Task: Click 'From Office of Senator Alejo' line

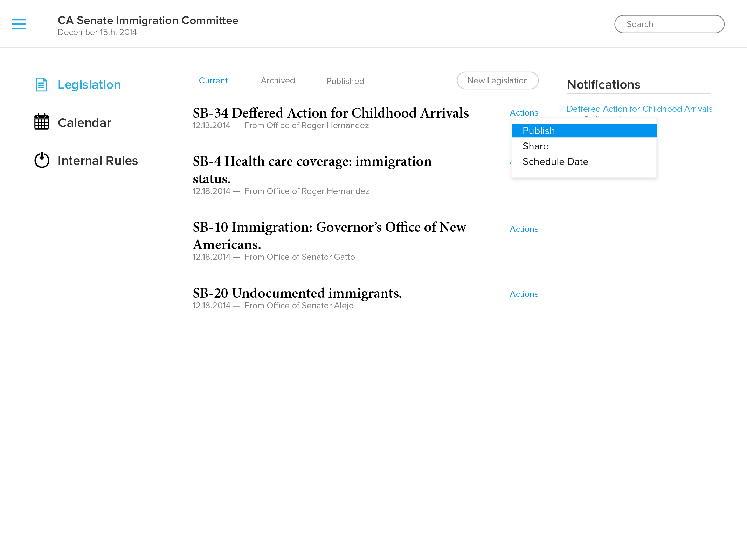Action: 299,306
